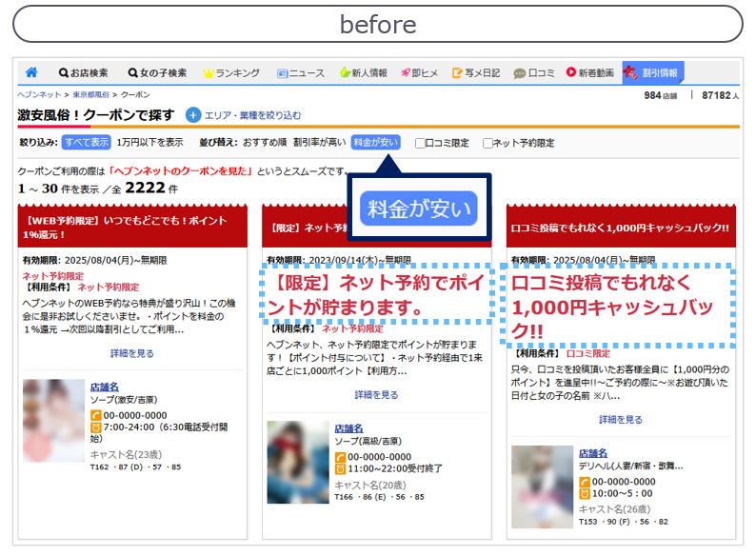Open 新人情報 in the nav bar

tap(364, 72)
